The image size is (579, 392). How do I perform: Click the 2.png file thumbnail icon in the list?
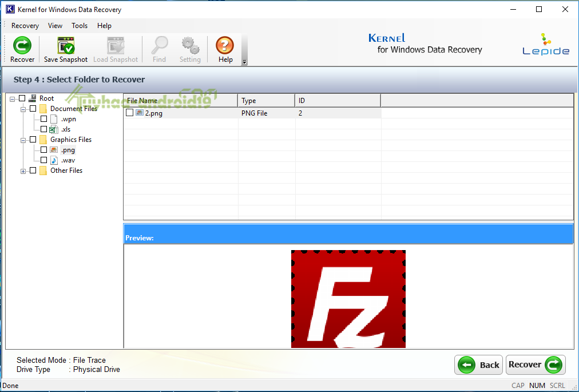140,113
